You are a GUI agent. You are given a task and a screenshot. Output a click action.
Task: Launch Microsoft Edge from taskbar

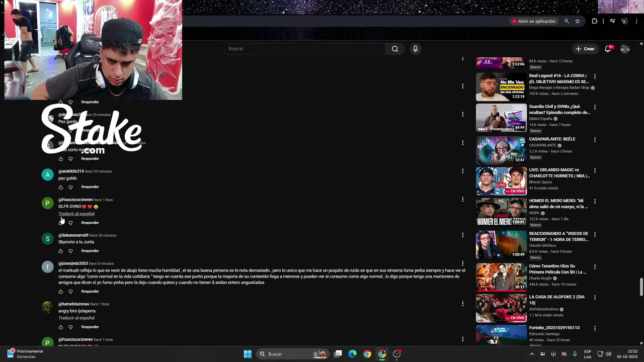coord(353,354)
